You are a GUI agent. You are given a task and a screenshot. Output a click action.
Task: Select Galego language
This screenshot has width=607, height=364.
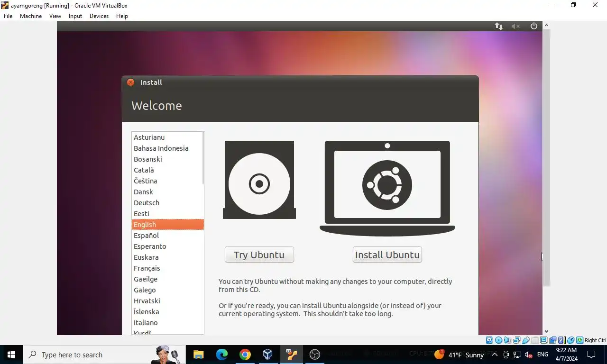[167, 290]
